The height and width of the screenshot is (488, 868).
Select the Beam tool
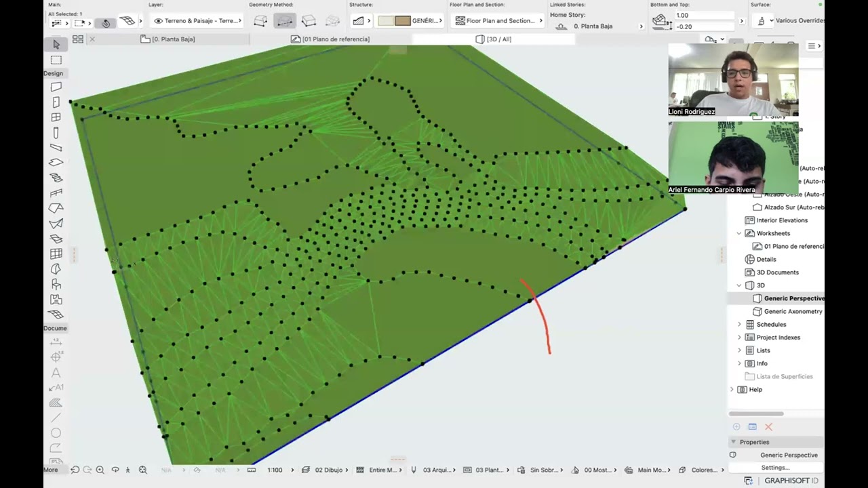coord(56,148)
